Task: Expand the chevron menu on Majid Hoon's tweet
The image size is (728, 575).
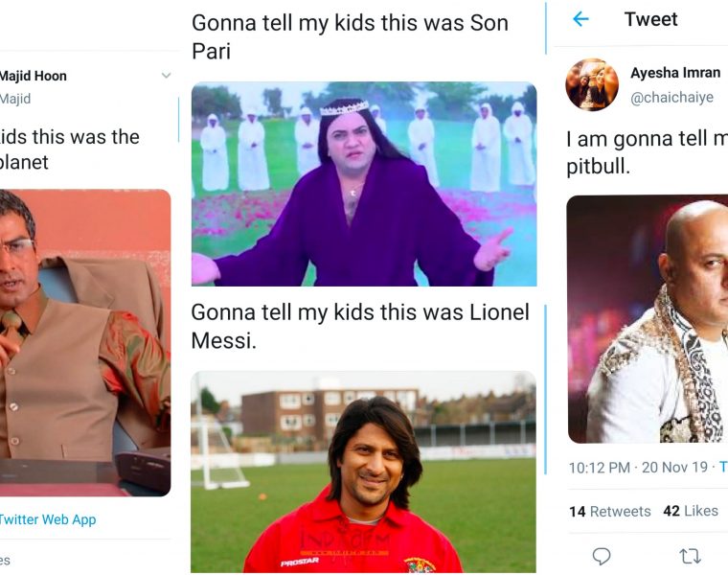Action: click(166, 76)
